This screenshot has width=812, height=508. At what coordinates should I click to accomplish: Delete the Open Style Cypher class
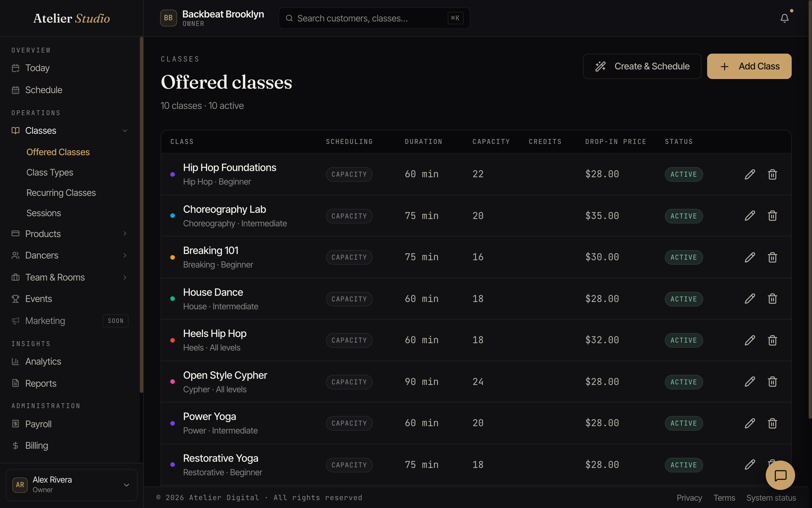point(773,382)
